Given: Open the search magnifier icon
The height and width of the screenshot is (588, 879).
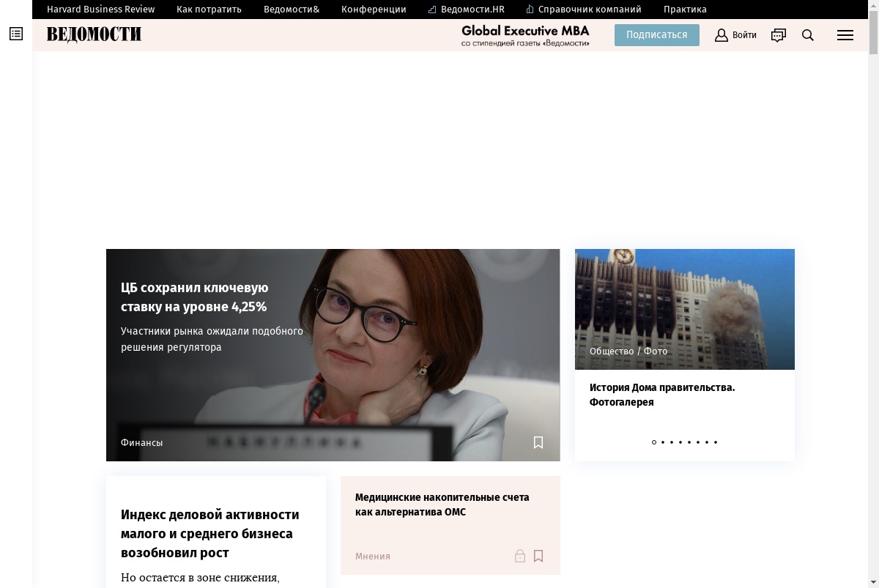Looking at the screenshot, I should tap(808, 35).
